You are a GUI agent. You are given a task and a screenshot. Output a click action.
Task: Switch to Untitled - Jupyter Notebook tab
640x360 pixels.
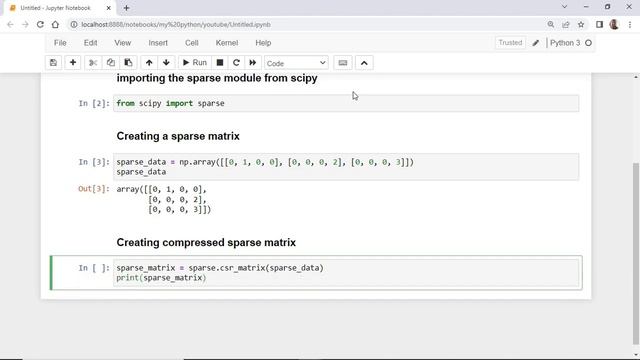click(60, 8)
